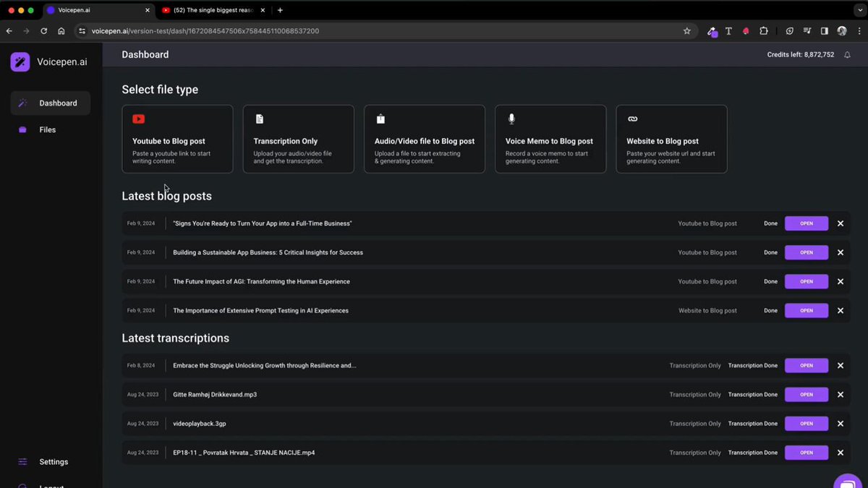The height and width of the screenshot is (488, 868).
Task: Open the browser extensions puzzle icon
Action: tap(764, 31)
